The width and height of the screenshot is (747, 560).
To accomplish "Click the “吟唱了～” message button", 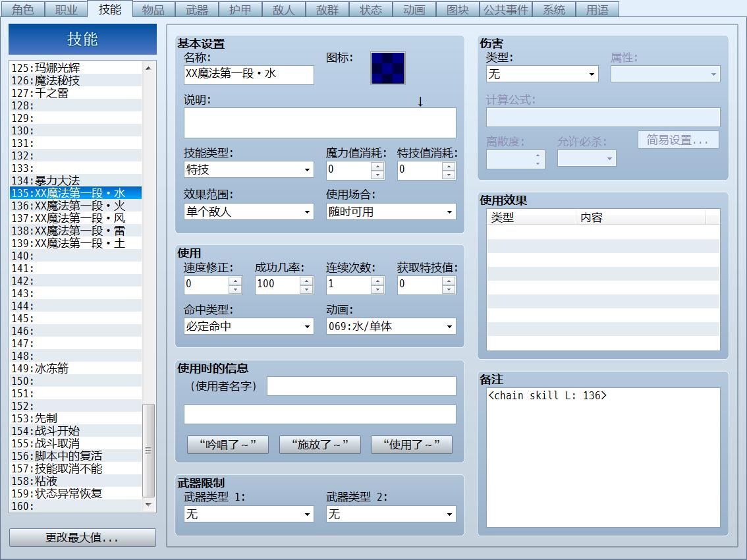I will click(228, 445).
